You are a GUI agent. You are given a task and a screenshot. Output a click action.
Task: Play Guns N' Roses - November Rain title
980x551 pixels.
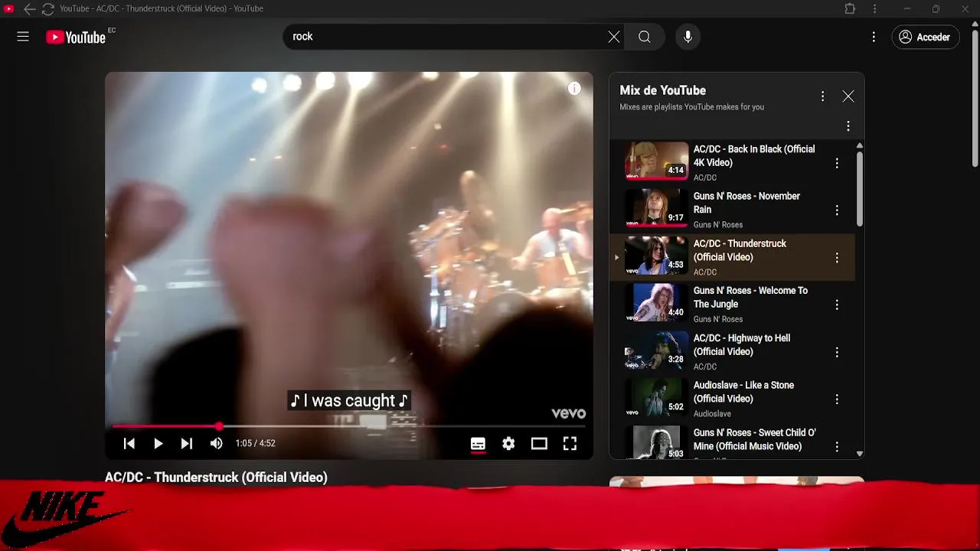click(746, 203)
